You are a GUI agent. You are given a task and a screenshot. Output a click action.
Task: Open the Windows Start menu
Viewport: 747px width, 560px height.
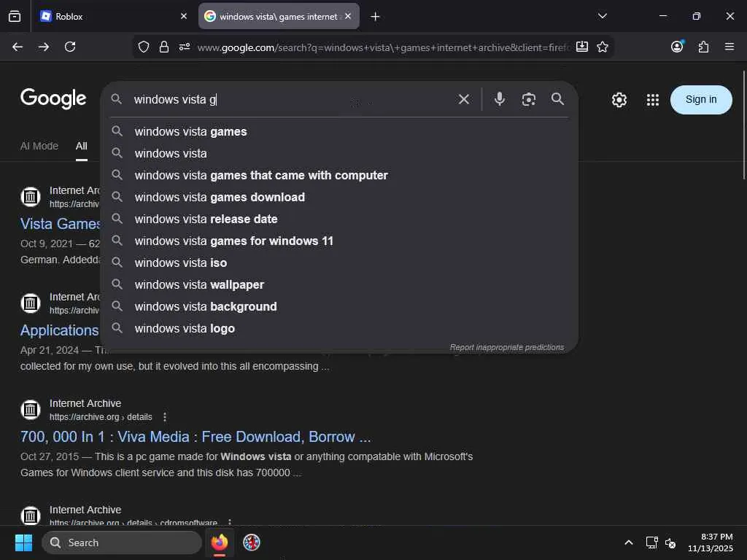[23, 542]
